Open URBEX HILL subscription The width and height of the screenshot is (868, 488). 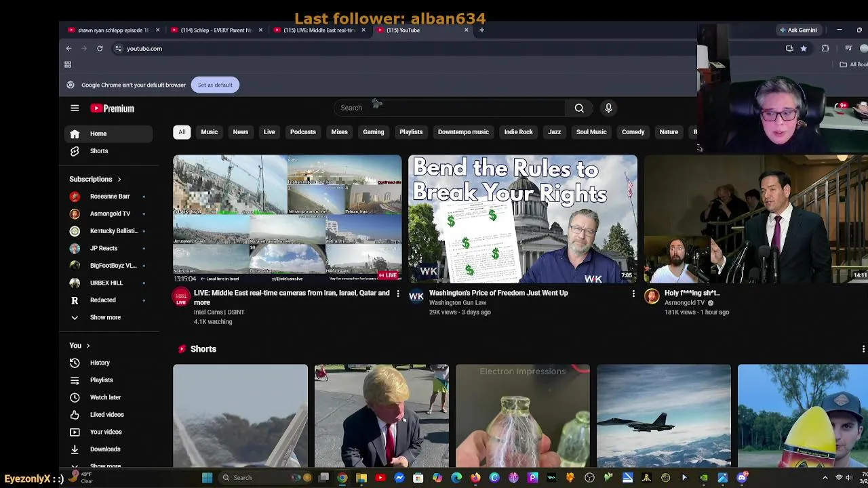(x=108, y=283)
